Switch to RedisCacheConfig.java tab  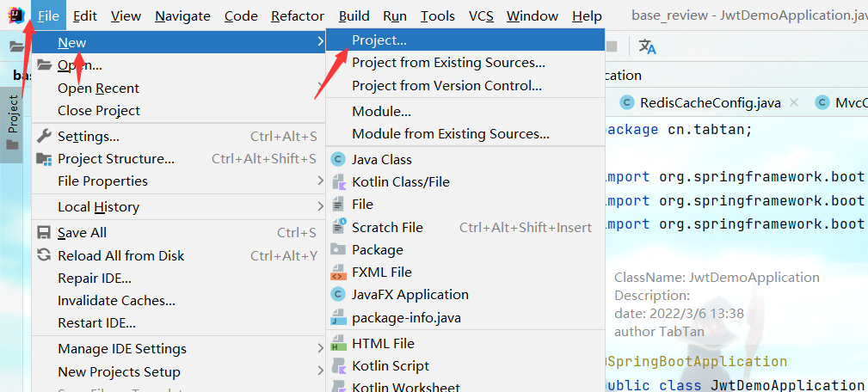tap(710, 102)
